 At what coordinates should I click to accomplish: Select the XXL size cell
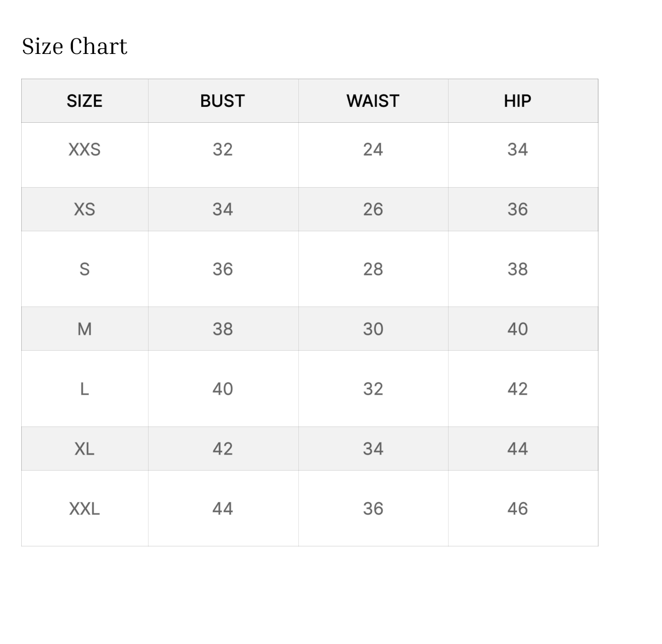click(84, 509)
